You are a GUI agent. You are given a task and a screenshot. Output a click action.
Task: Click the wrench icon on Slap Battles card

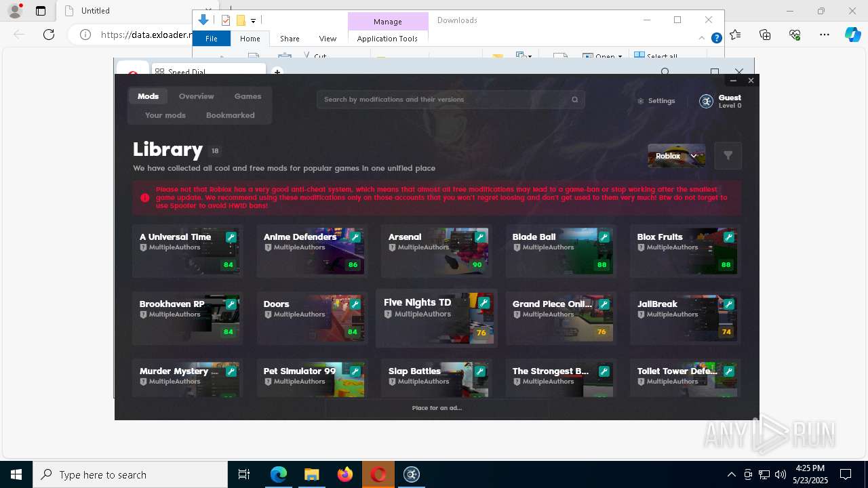coord(480,371)
